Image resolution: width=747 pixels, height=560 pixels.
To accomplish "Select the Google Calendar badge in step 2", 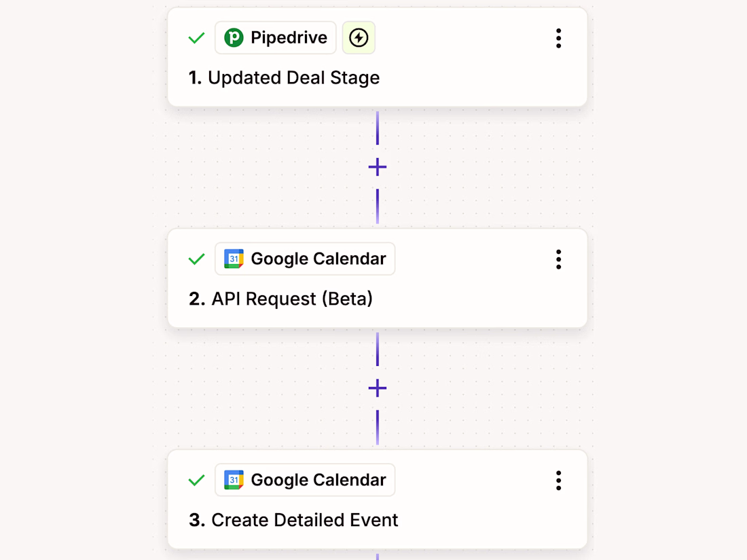I will pyautogui.click(x=305, y=259).
